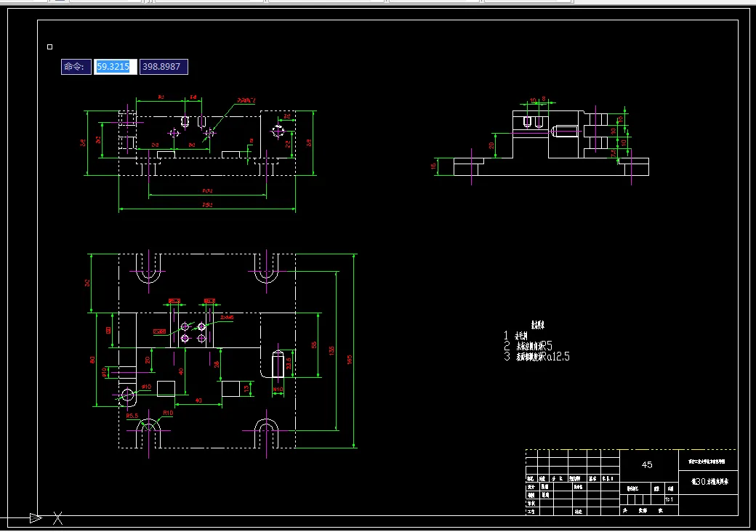Select the horizontal 40 dimension between square bosses
The image size is (756, 532).
[198, 400]
